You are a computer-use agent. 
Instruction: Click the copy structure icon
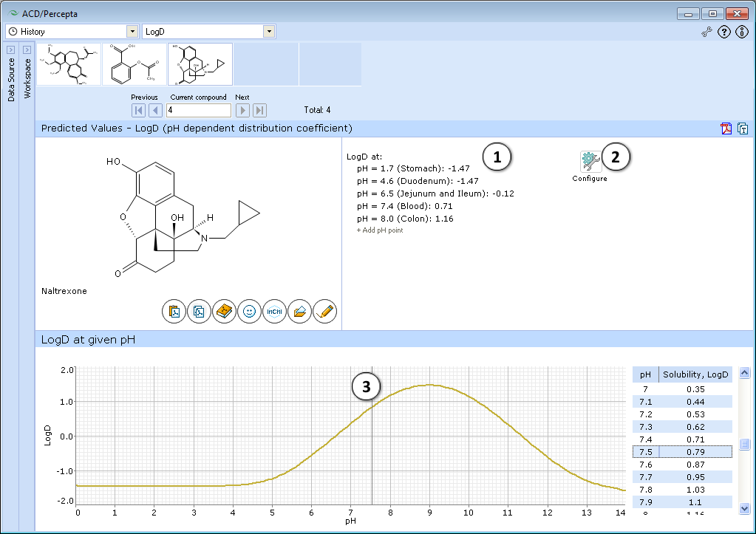(x=199, y=312)
